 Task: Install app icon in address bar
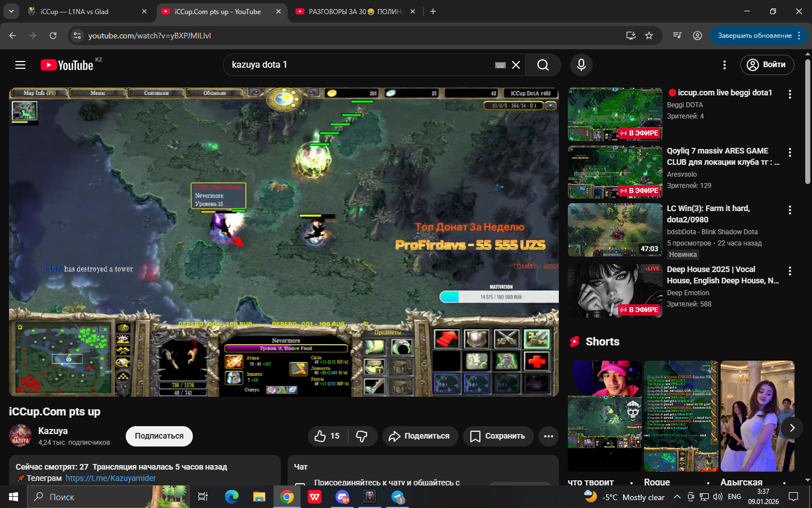pyautogui.click(x=631, y=36)
